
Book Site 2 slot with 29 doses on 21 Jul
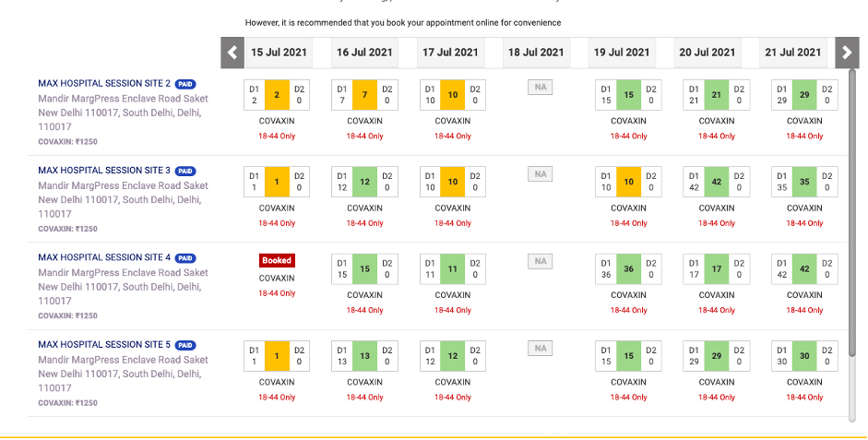pos(804,95)
